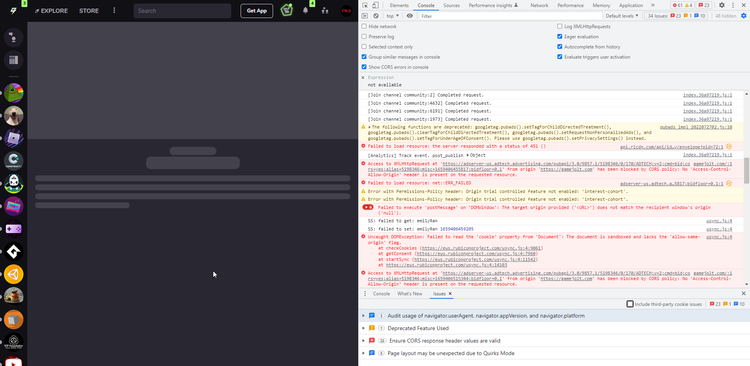
Task: Open the orange cube community icon
Action: [x=13, y=320]
